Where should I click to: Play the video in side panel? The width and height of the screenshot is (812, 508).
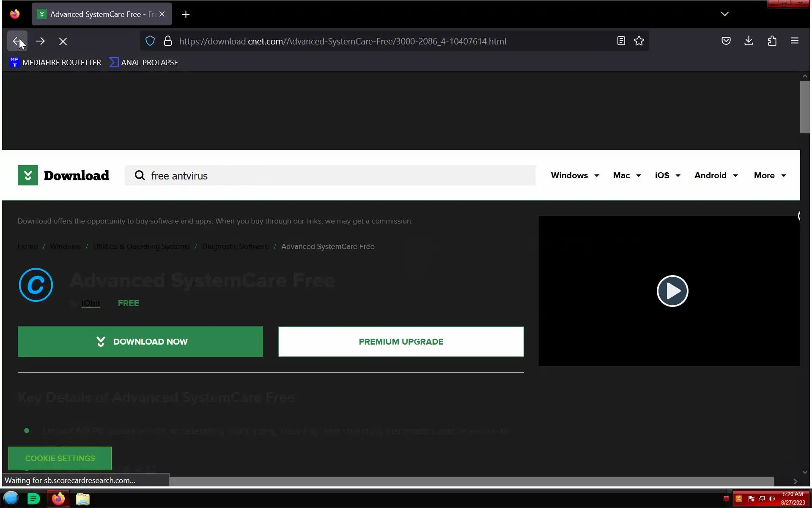[672, 291]
